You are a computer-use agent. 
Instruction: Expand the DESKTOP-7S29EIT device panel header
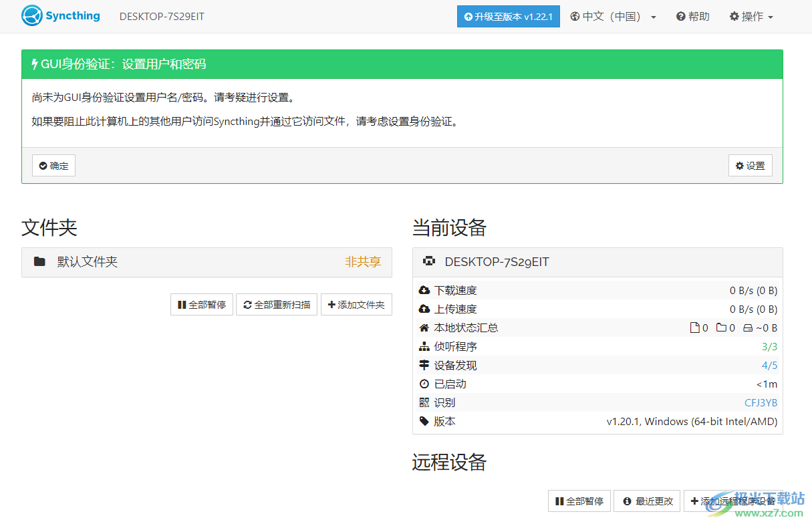click(597, 262)
